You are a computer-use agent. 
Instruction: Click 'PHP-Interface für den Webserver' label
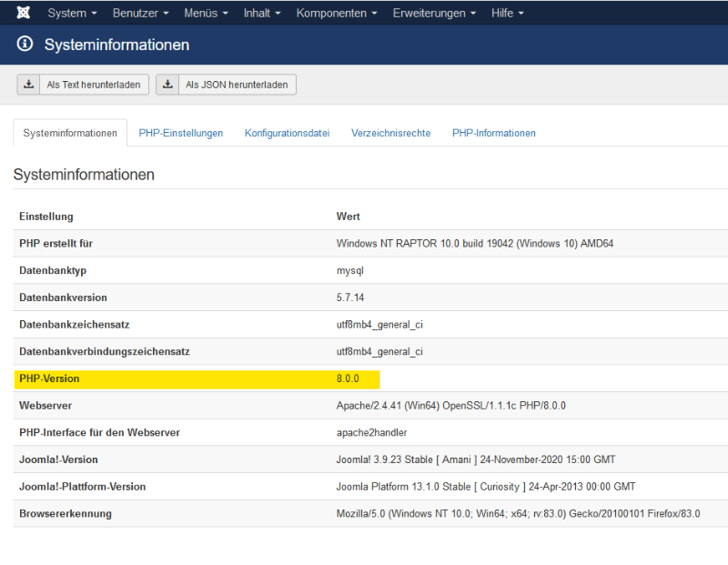pyautogui.click(x=99, y=432)
